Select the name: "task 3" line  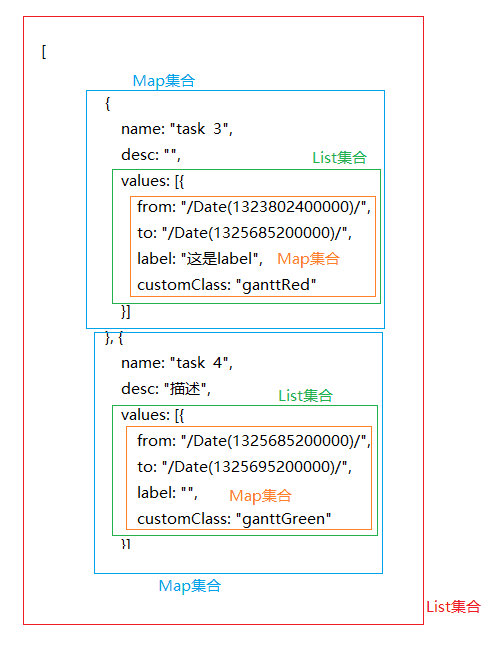click(177, 129)
